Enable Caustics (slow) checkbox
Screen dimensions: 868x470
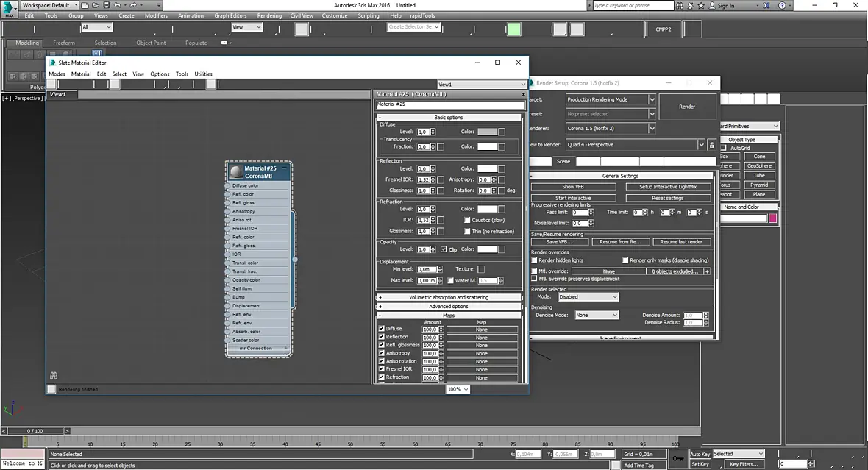(467, 220)
